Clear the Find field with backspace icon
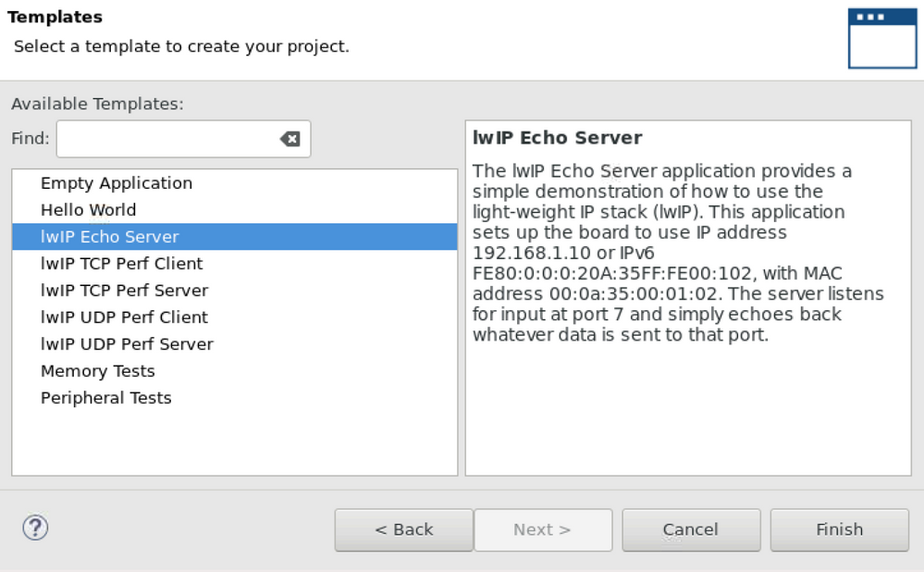The height and width of the screenshot is (572, 924). pos(290,139)
